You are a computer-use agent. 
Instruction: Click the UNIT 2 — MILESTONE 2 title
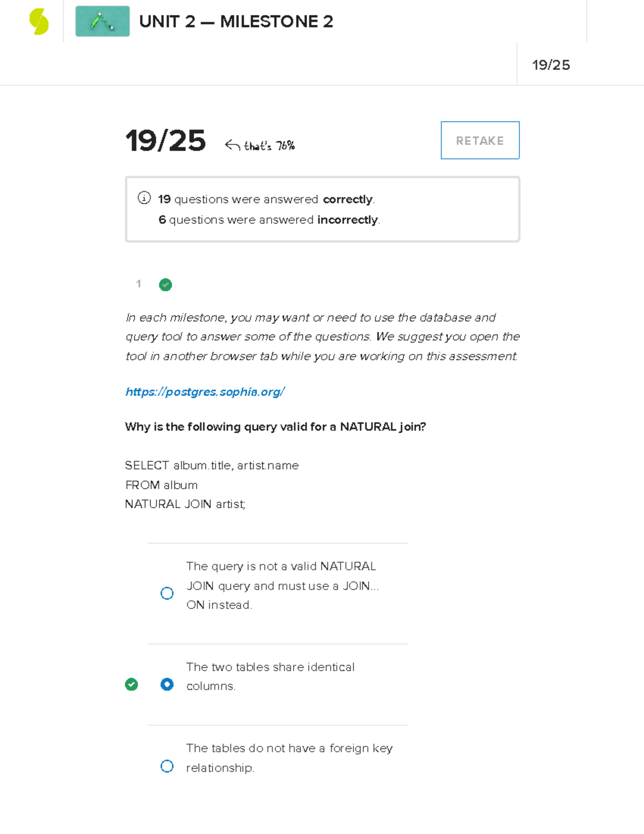(x=236, y=21)
